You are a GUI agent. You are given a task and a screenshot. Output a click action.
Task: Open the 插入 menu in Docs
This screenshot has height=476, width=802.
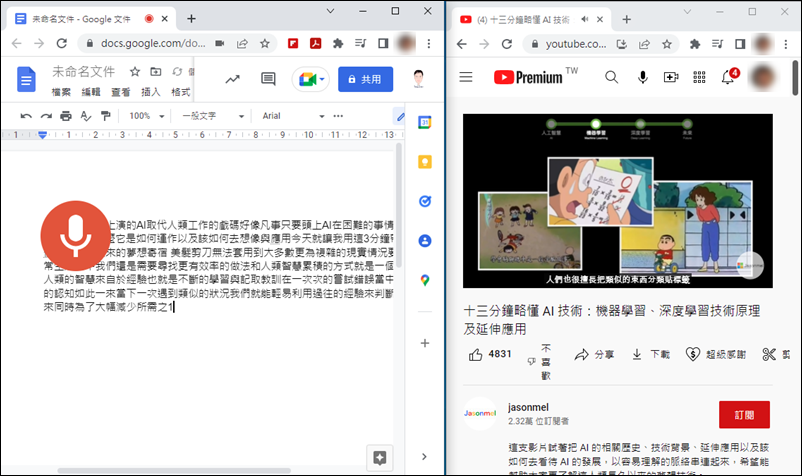pyautogui.click(x=150, y=92)
